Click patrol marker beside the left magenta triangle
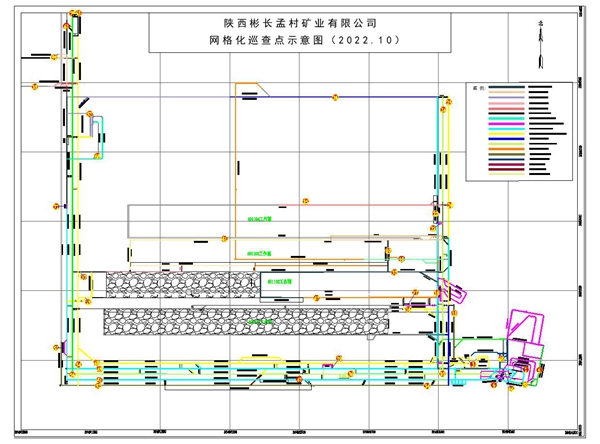Screen dimensions: 600x444 tap(56, 348)
